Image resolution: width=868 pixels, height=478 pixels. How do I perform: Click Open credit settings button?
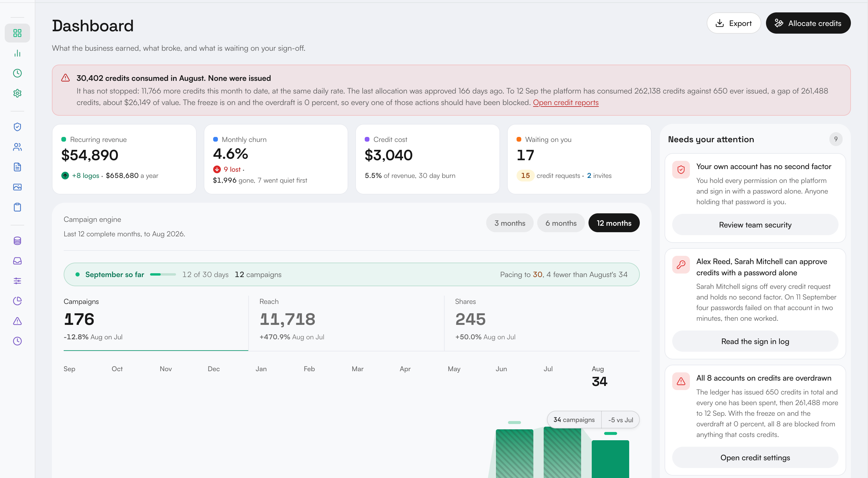tap(755, 458)
